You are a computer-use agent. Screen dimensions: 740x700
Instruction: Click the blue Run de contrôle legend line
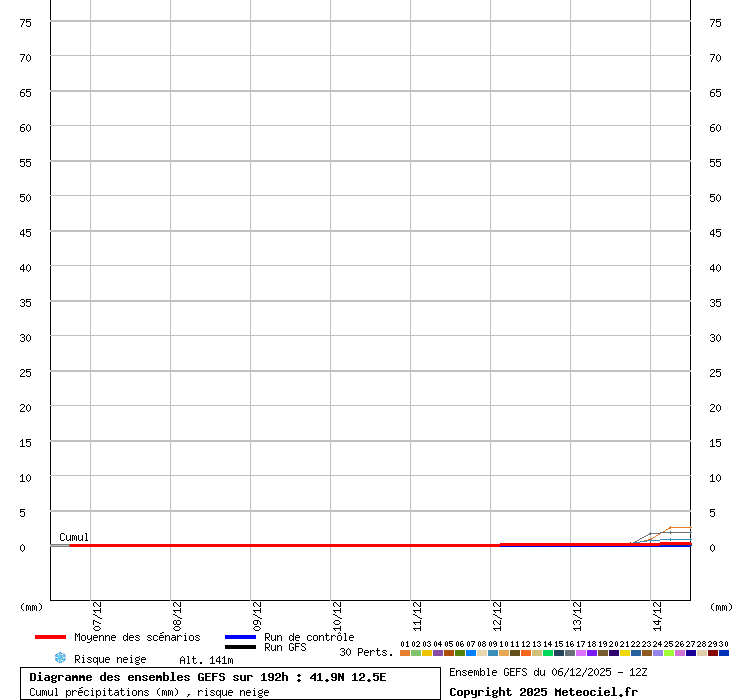click(x=240, y=637)
